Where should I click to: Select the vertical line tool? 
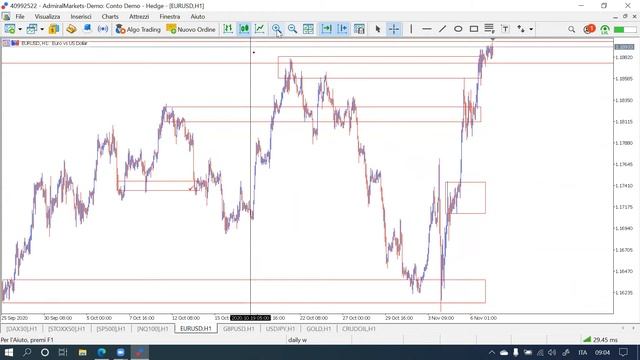[411, 29]
